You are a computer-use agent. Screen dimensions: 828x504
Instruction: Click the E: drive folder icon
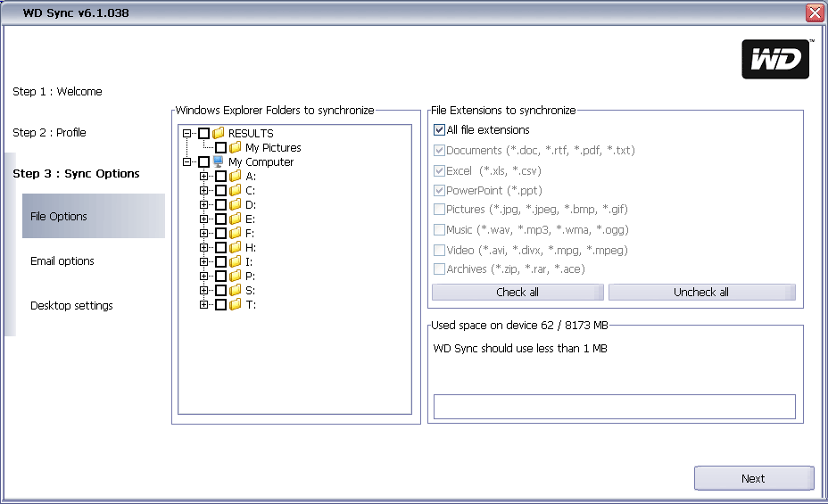pos(235,218)
